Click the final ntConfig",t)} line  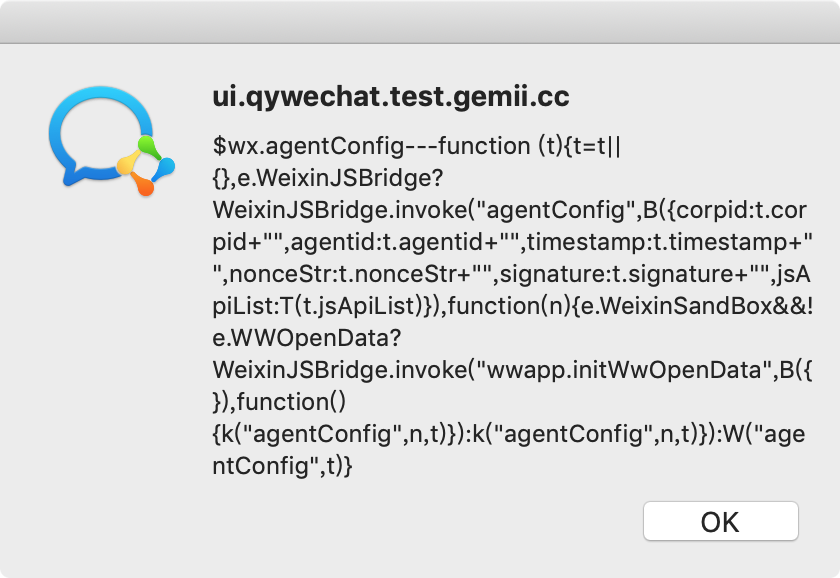283,466
